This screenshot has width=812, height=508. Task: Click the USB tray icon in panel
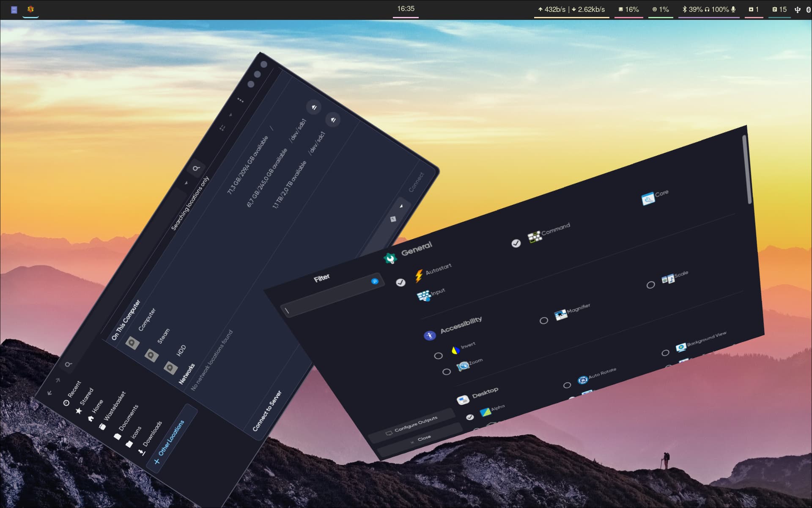pyautogui.click(x=798, y=9)
